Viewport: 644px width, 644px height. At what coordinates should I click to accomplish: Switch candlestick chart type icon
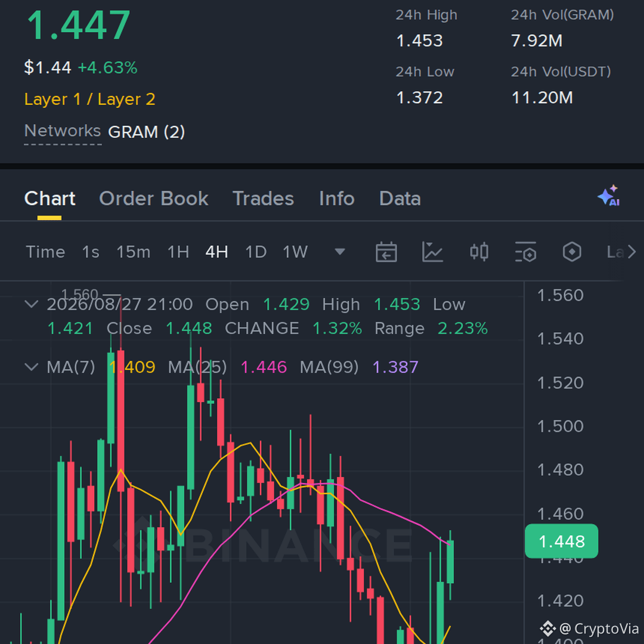(x=479, y=252)
